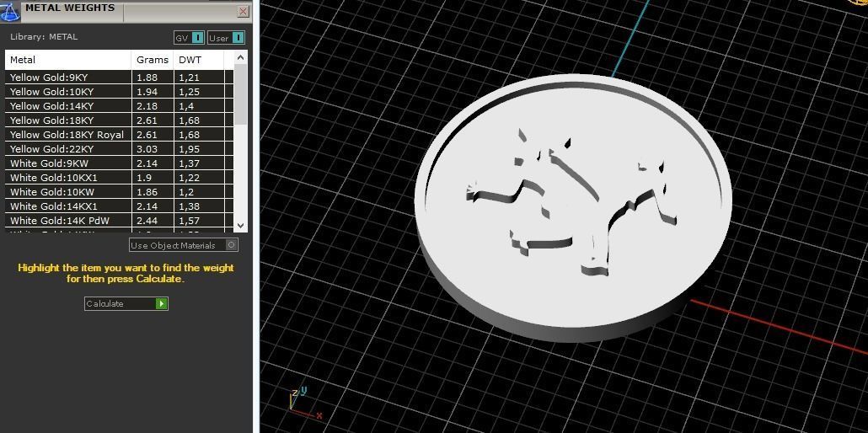
Task: Select the White Gold:10KX1 row
Action: [119, 178]
